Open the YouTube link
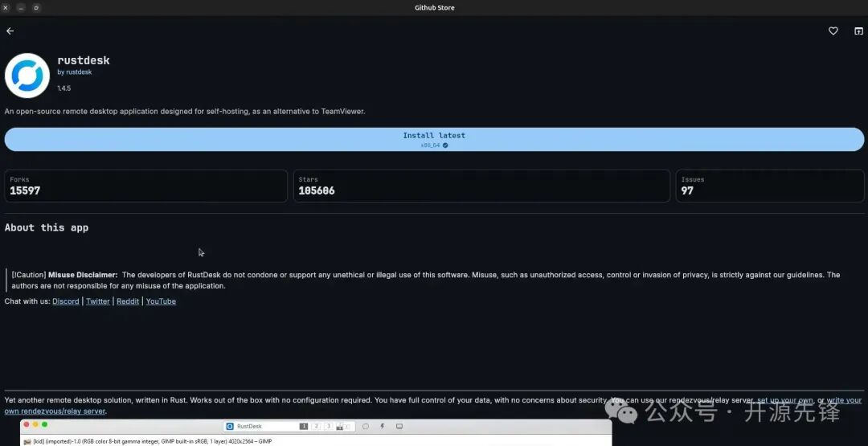868x446 pixels. [161, 301]
